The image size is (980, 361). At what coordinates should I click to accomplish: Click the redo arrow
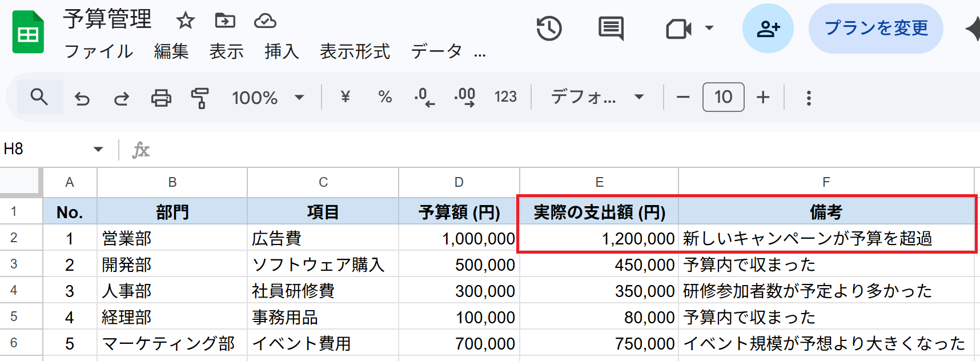(x=121, y=98)
